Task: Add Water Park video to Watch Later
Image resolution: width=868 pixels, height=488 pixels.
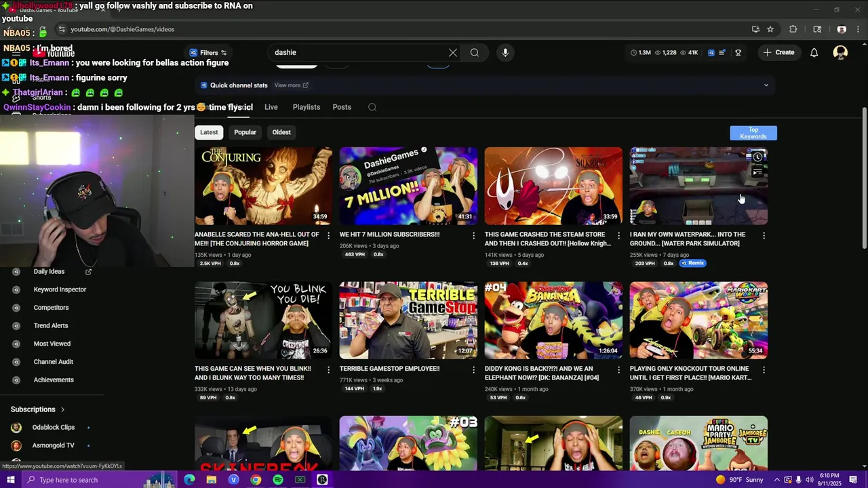Action: pos(757,157)
